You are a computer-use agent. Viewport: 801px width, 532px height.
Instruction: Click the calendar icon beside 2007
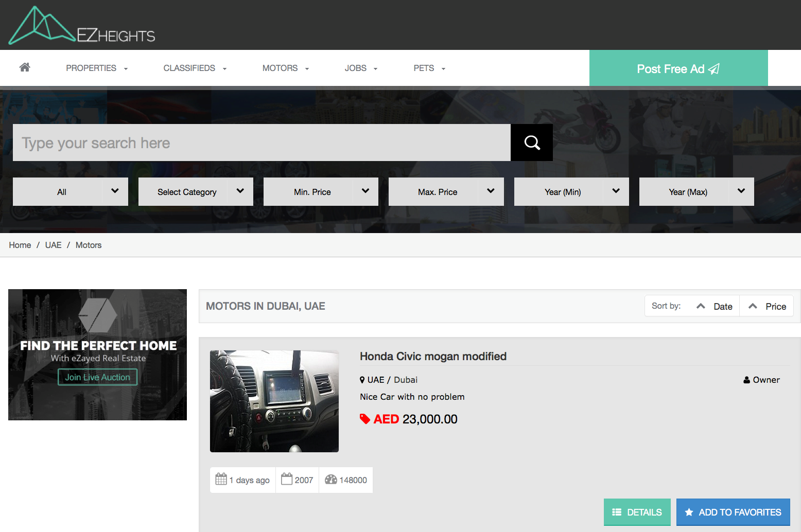pyautogui.click(x=287, y=479)
